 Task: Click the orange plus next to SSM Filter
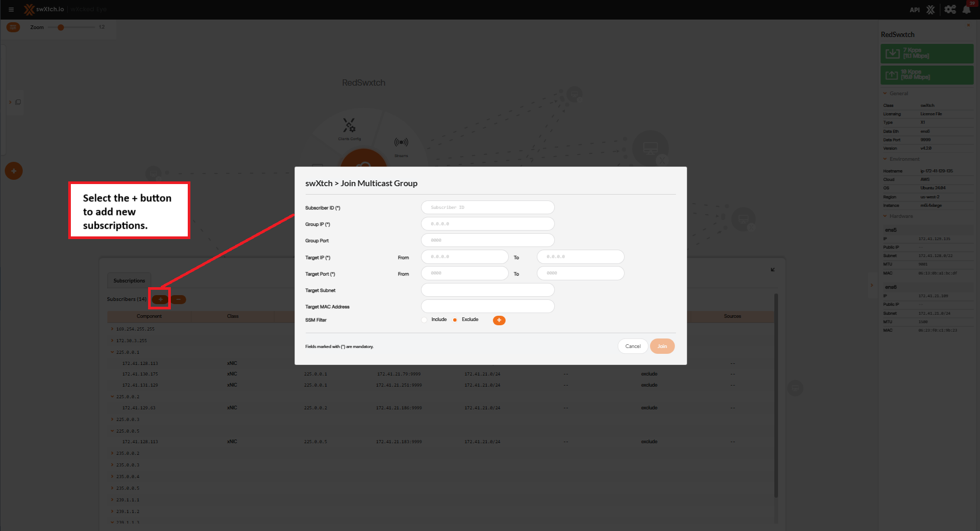(x=499, y=320)
